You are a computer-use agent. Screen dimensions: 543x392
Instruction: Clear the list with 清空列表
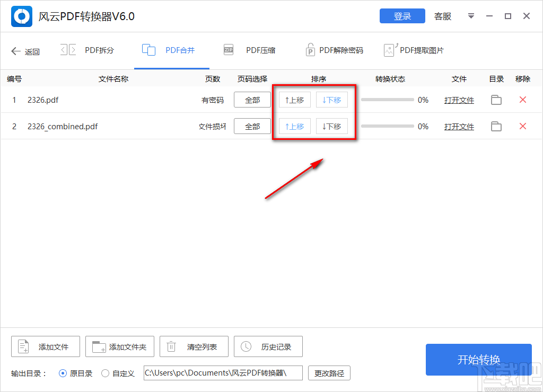(x=194, y=346)
